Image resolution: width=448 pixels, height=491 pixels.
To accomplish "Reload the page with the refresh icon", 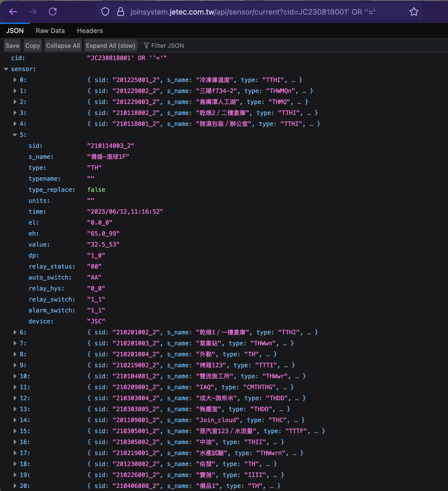I will coord(53,12).
